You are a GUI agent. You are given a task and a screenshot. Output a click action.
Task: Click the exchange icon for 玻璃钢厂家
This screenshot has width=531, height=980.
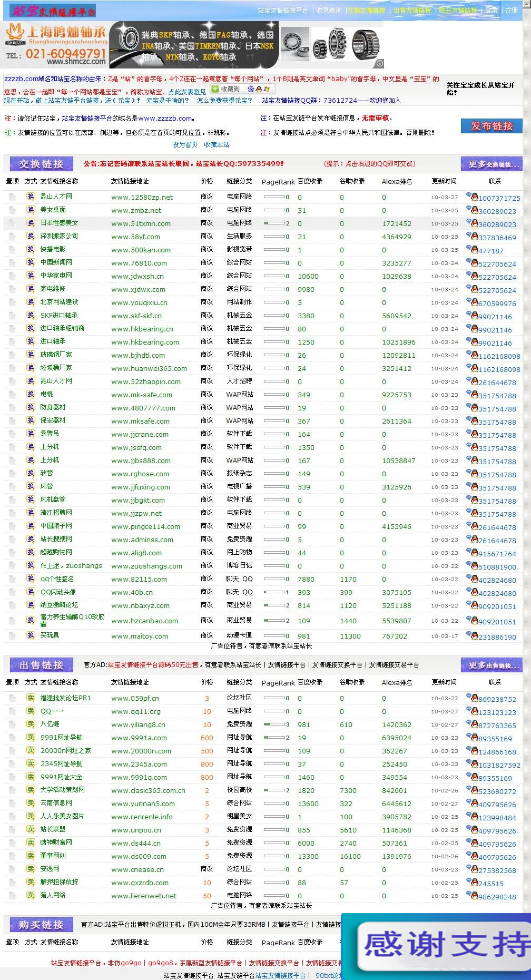click(31, 355)
